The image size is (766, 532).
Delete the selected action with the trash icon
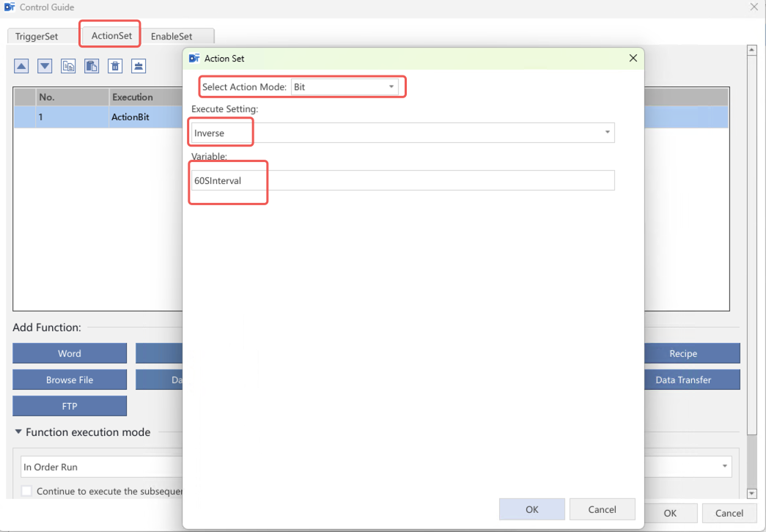click(115, 66)
